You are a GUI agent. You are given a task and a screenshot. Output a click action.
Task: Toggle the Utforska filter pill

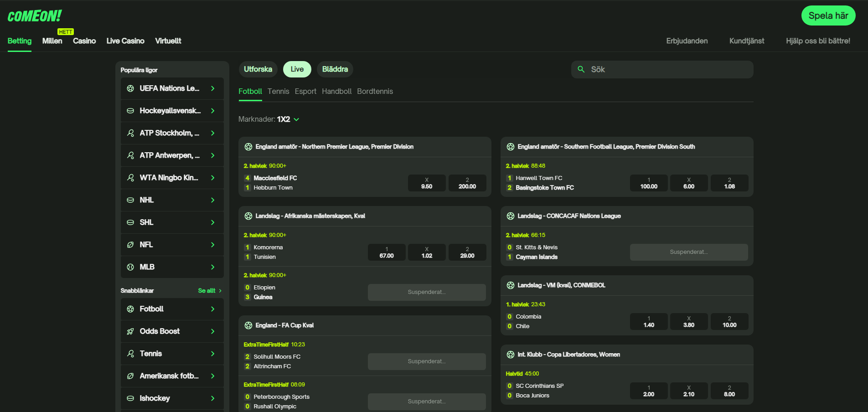pyautogui.click(x=258, y=69)
